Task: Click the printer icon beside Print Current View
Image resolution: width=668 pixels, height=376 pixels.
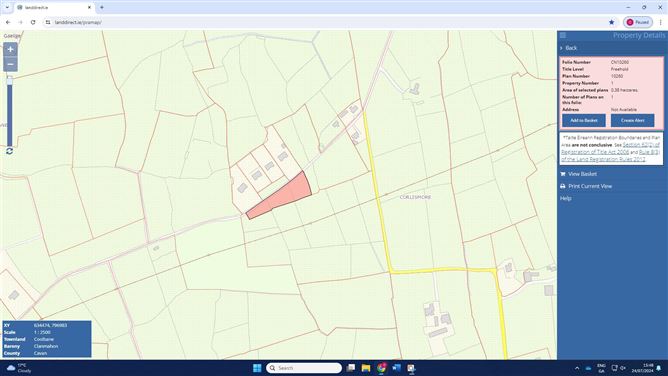Action: click(563, 186)
